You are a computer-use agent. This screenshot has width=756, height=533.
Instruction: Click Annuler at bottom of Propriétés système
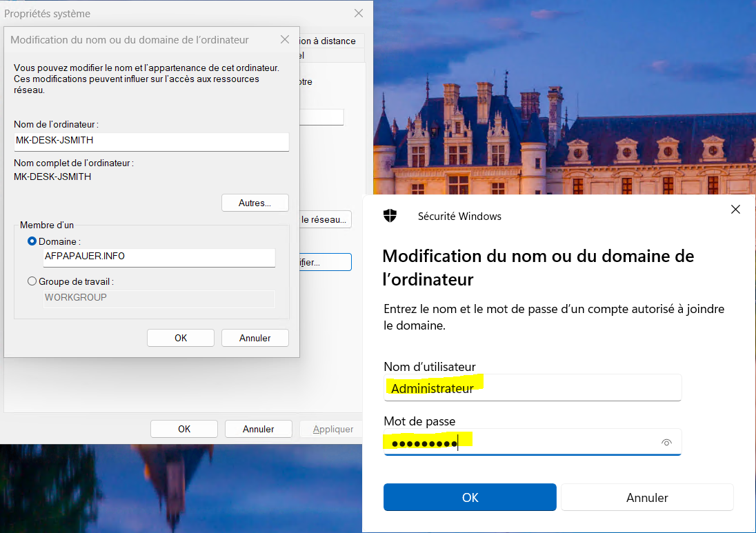click(x=258, y=429)
